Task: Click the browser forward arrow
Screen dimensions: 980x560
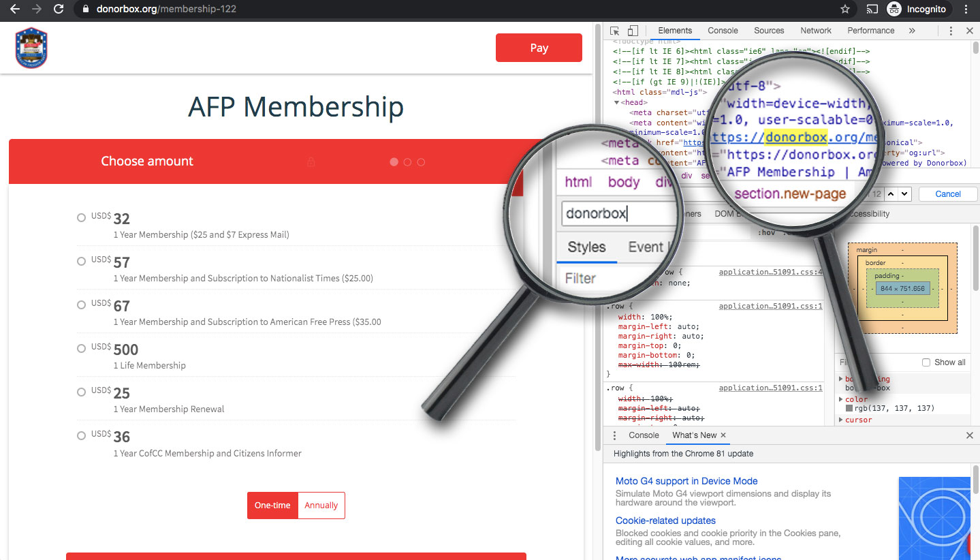Action: point(37,9)
